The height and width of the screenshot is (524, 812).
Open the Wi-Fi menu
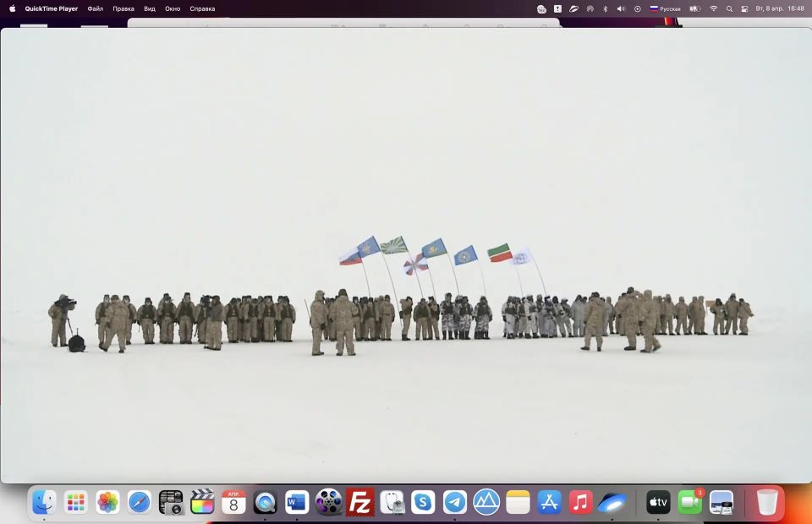tap(714, 8)
